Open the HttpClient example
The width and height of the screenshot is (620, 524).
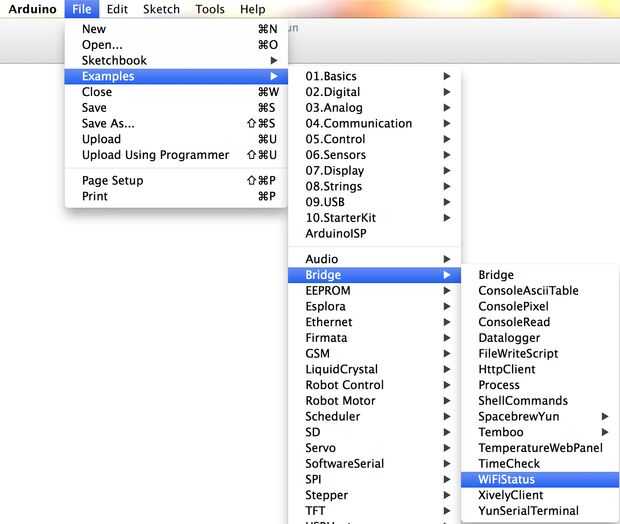tap(540, 370)
